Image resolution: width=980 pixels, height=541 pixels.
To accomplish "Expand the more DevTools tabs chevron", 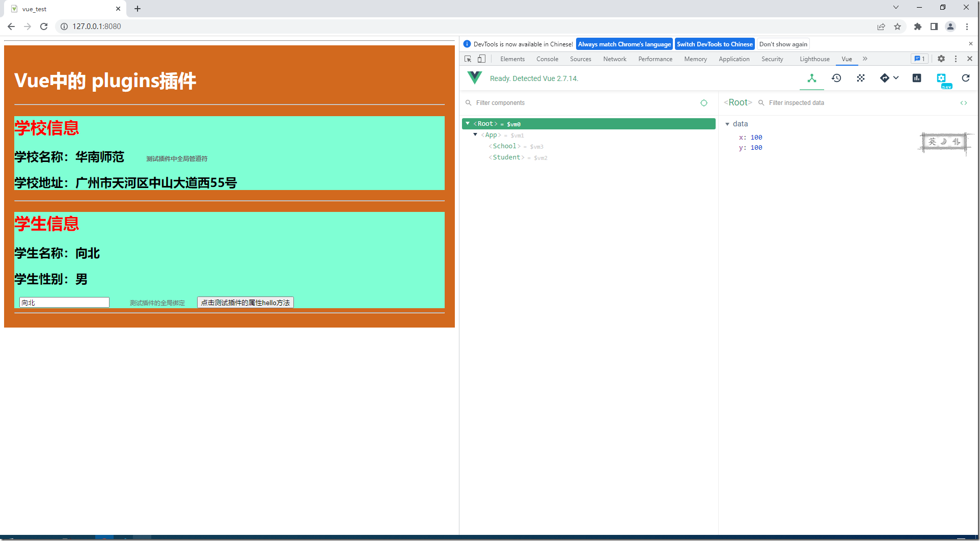I will click(x=865, y=59).
